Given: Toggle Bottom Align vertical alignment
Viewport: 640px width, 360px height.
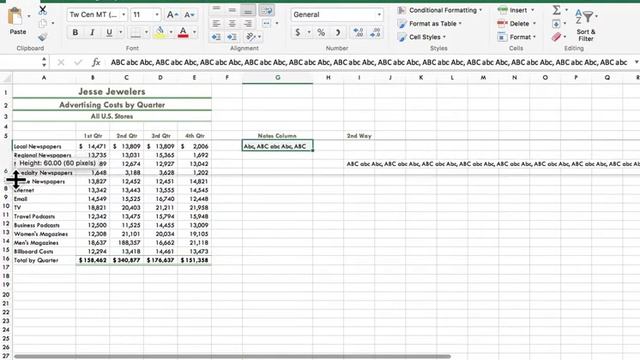Looking at the screenshot, I should pos(248,10).
